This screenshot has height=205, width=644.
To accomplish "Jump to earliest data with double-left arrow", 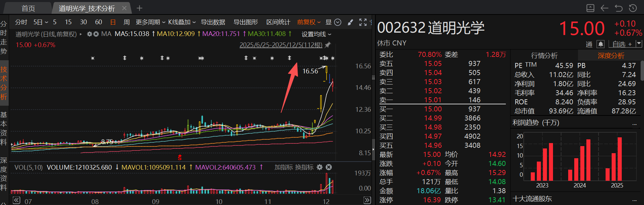I will click(x=17, y=201).
